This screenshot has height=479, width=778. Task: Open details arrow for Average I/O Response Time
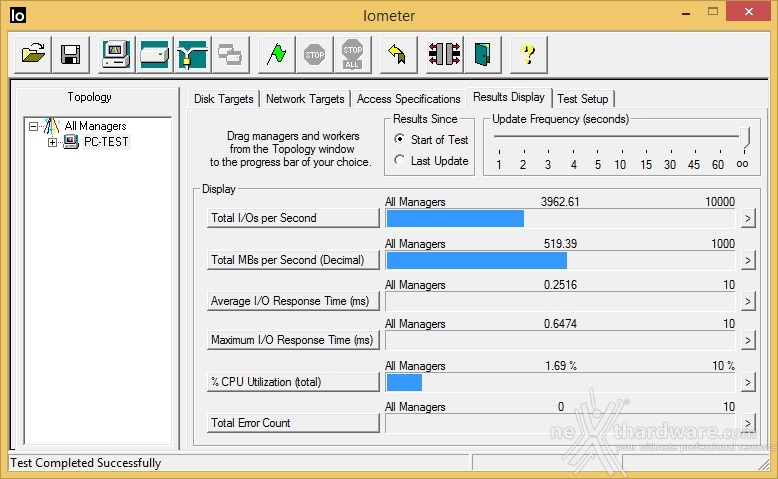click(x=748, y=301)
